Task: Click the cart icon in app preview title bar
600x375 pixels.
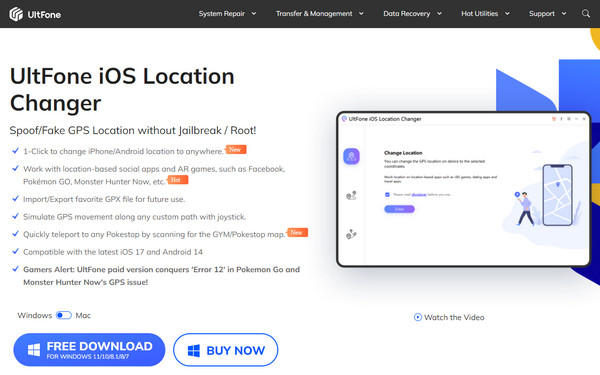Action: click(554, 119)
